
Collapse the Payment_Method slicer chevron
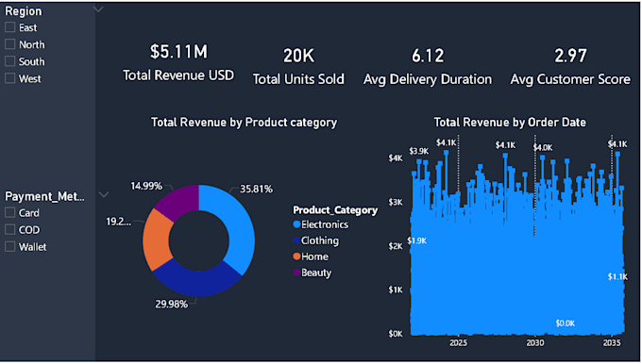104,194
